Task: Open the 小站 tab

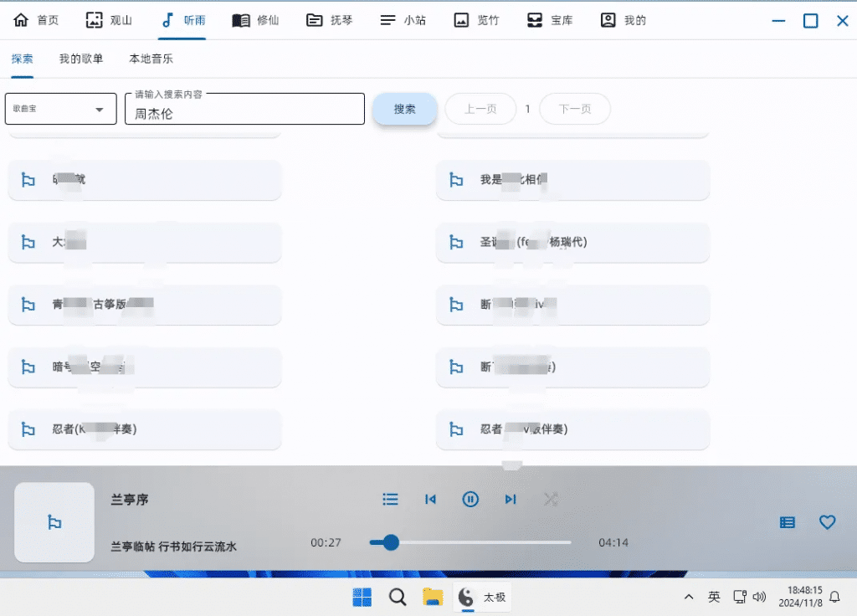Action: tap(403, 20)
